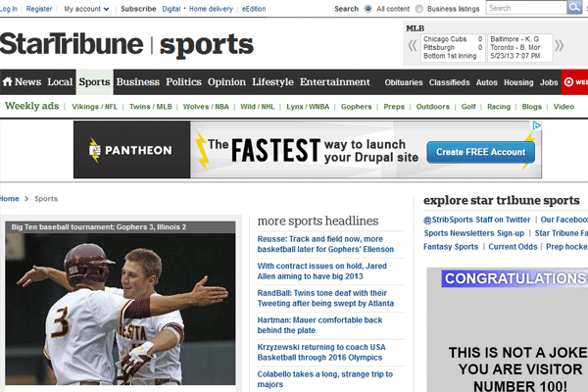Click the AdChoices icon on Pantheon ad
The image size is (588, 392).
pyautogui.click(x=537, y=125)
